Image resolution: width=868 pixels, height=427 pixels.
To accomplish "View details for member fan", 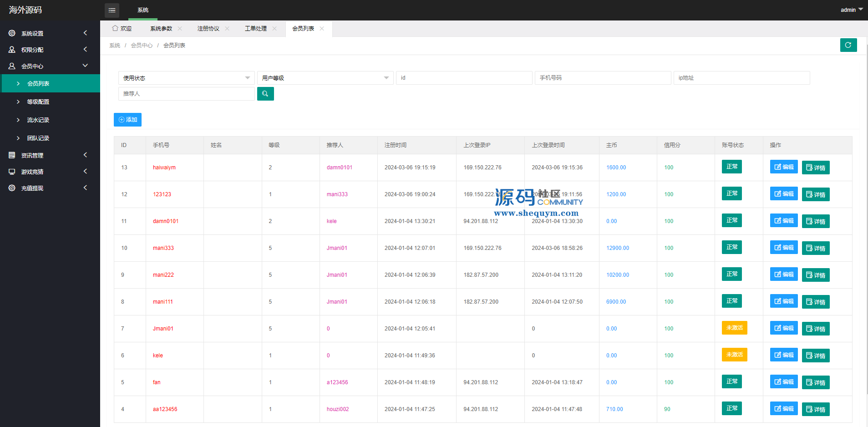I will (x=816, y=382).
